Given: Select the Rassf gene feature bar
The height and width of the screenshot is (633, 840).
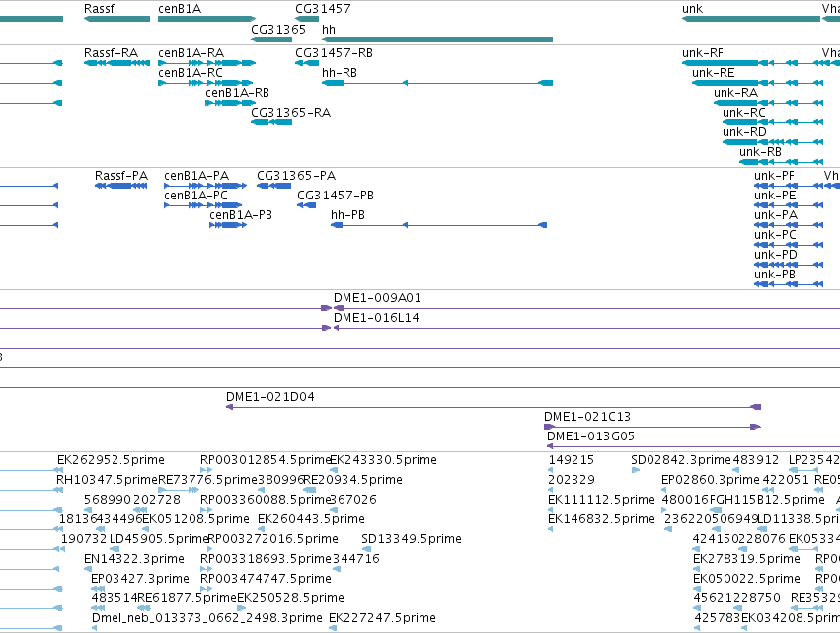Looking at the screenshot, I should (116, 19).
